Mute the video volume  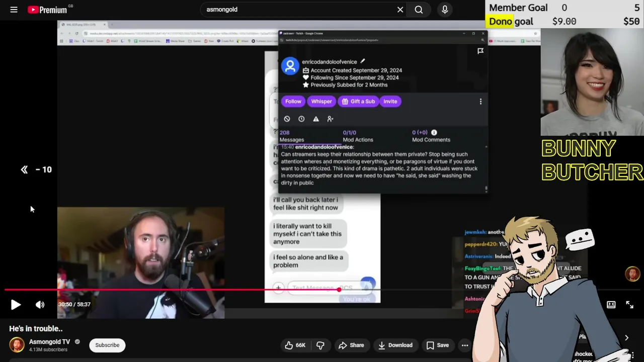click(40, 304)
